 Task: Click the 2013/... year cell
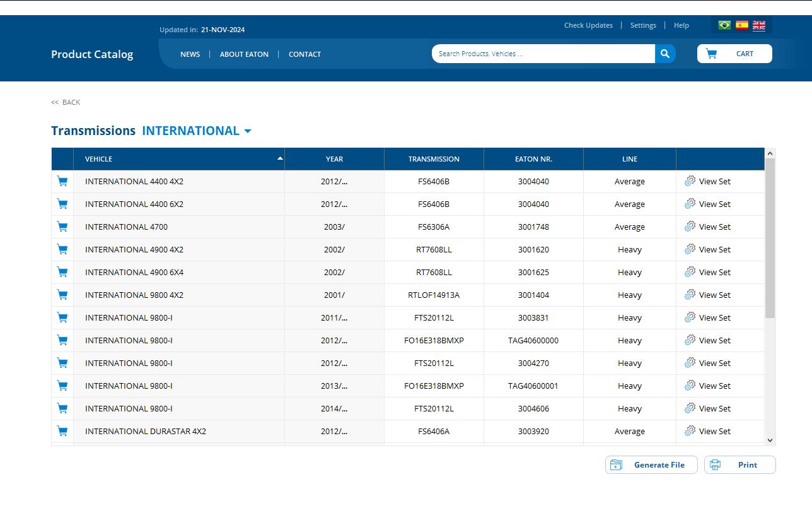click(x=334, y=386)
